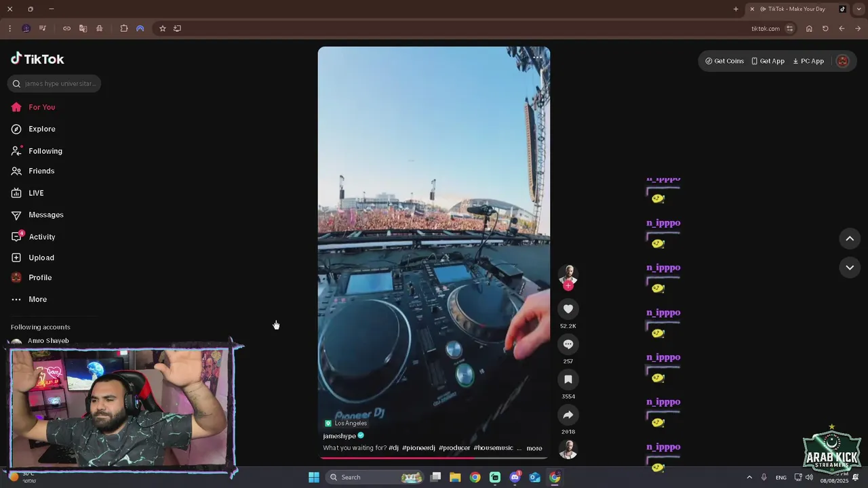Open the #housemusic hashtag
Viewport: 868px width, 488px height.
click(x=493, y=448)
